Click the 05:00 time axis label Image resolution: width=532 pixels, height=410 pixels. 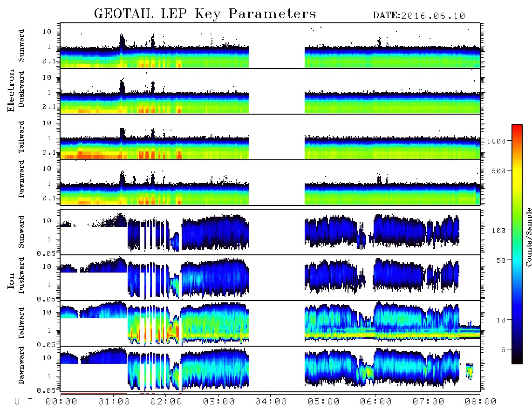click(x=324, y=402)
